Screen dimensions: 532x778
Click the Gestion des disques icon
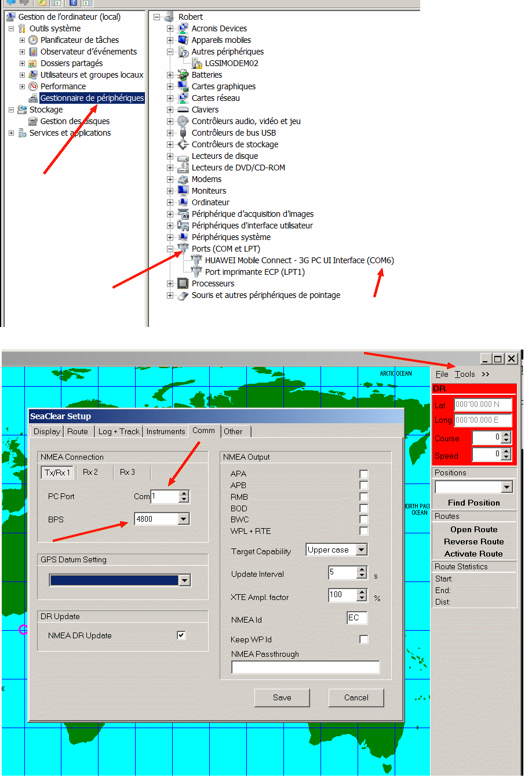pos(33,121)
